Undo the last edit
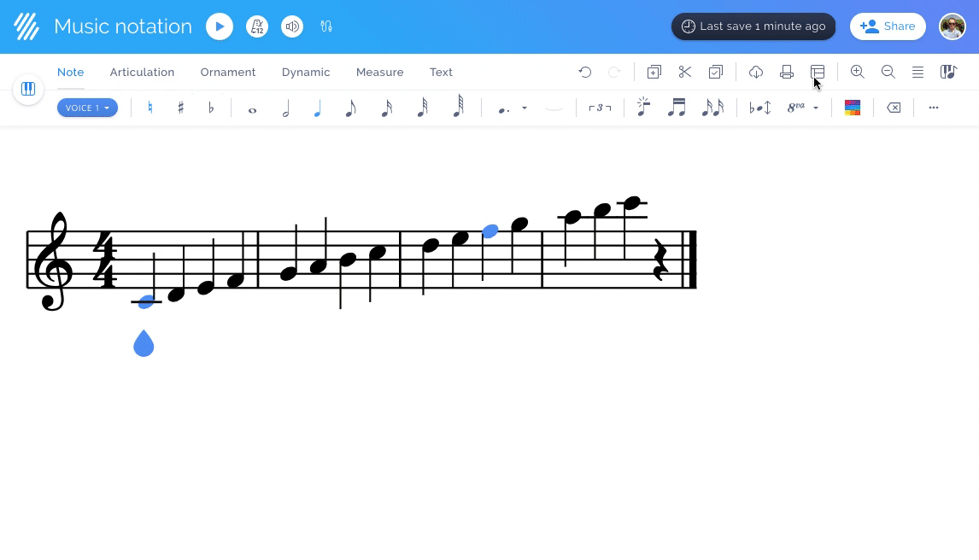Image resolution: width=979 pixels, height=560 pixels. pyautogui.click(x=584, y=72)
